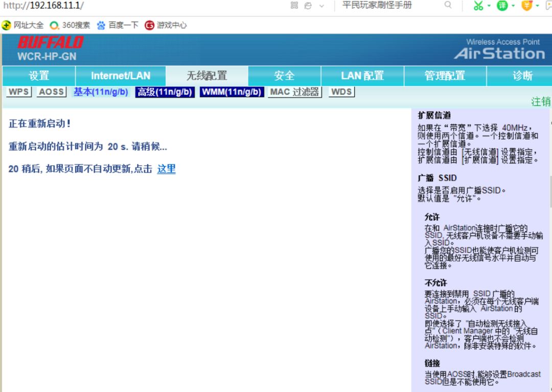Switch to the WDS sub-tab
The height and width of the screenshot is (392, 552).
click(340, 92)
